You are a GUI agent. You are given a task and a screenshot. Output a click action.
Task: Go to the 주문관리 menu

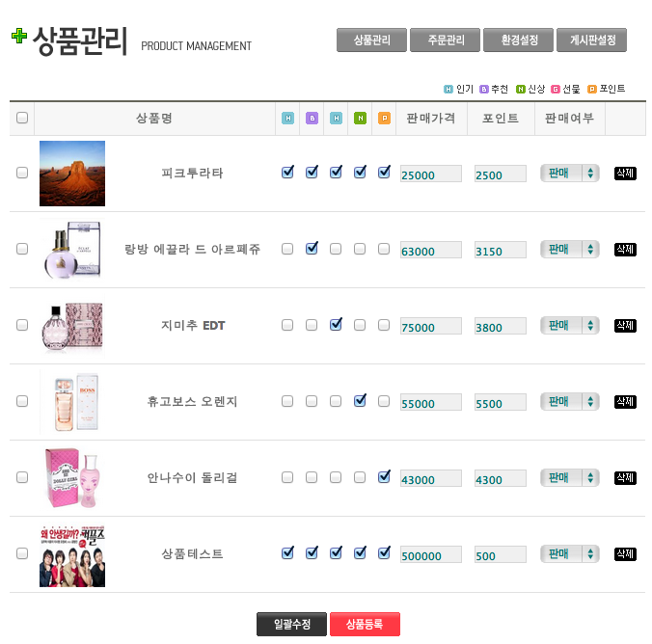tap(444, 40)
